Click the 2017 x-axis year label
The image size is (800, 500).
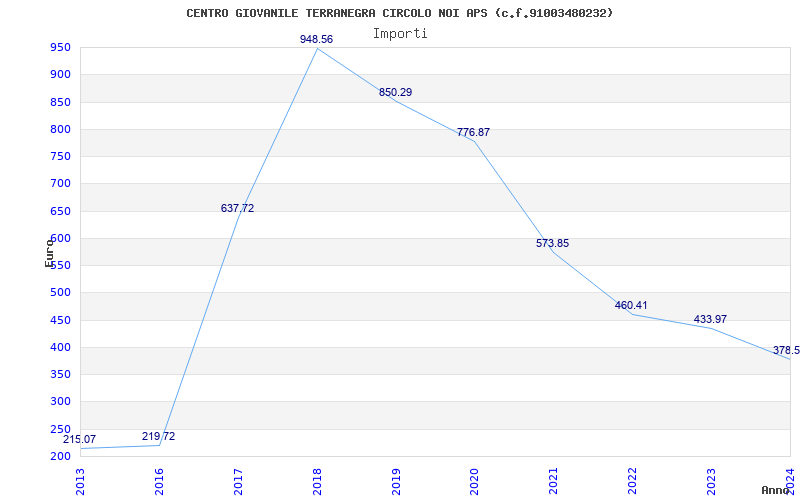coord(238,482)
